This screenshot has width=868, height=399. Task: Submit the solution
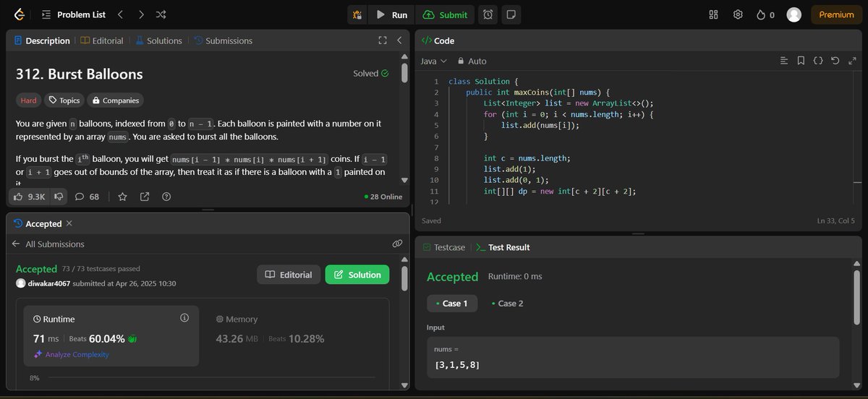click(446, 14)
